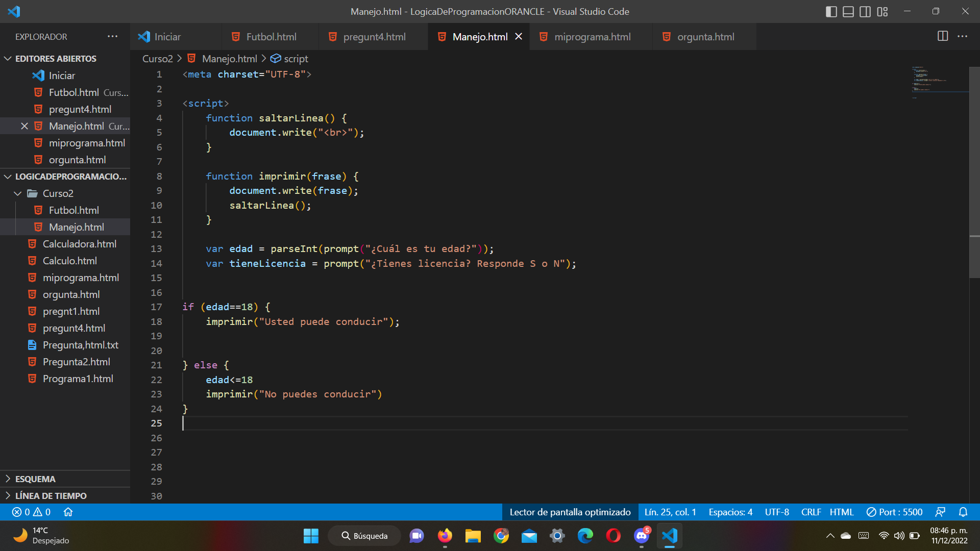Expand the ESQUEMA section
Screen dimensions: 980x551
click(65, 479)
